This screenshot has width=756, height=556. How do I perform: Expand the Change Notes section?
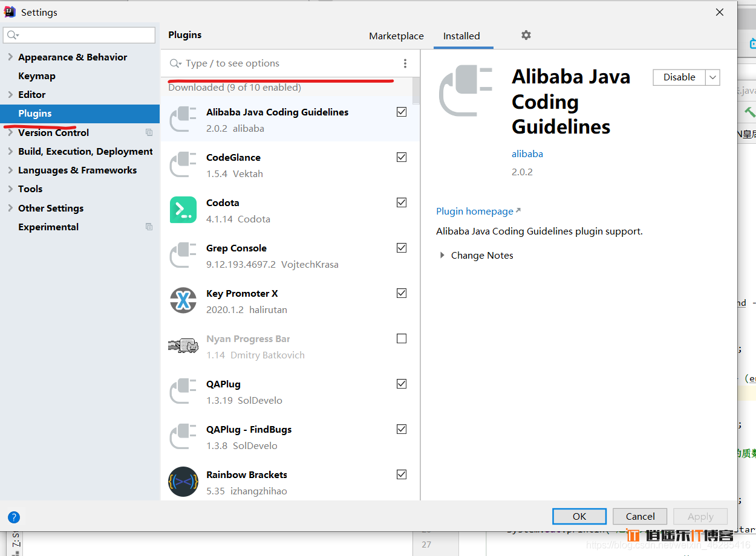442,256
